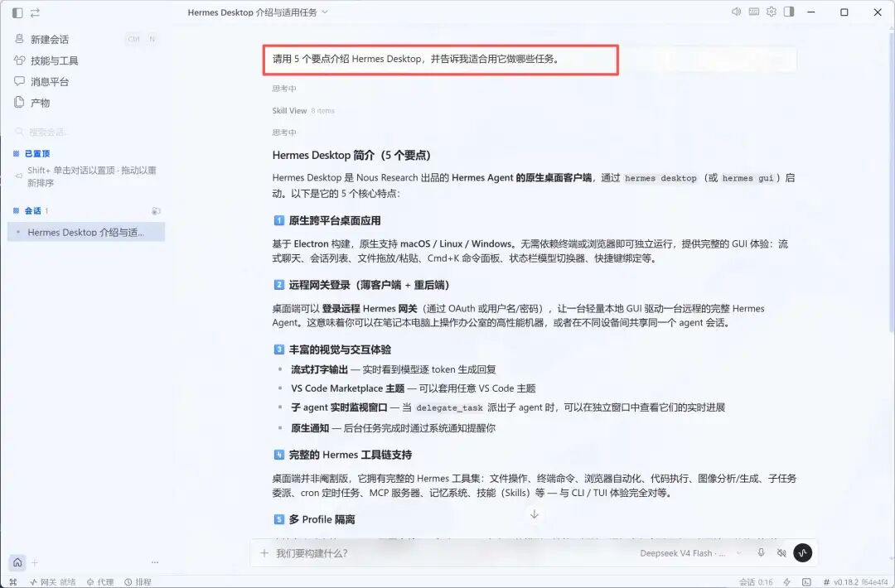Click the hermes desktop inline code snippet
This screenshot has height=588, width=895.
point(661,178)
